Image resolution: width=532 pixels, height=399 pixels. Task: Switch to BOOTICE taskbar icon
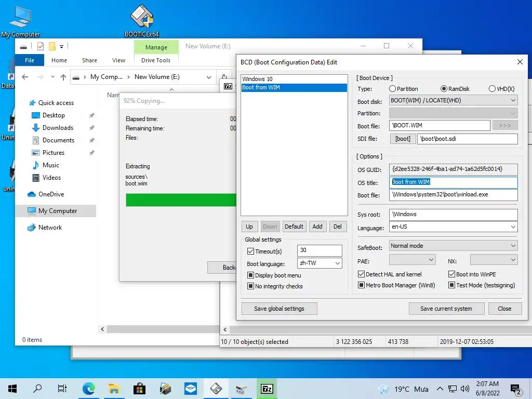pos(216,389)
